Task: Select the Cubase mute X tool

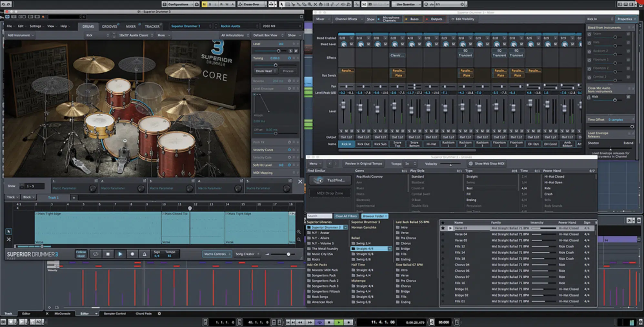Action: coord(315,4)
